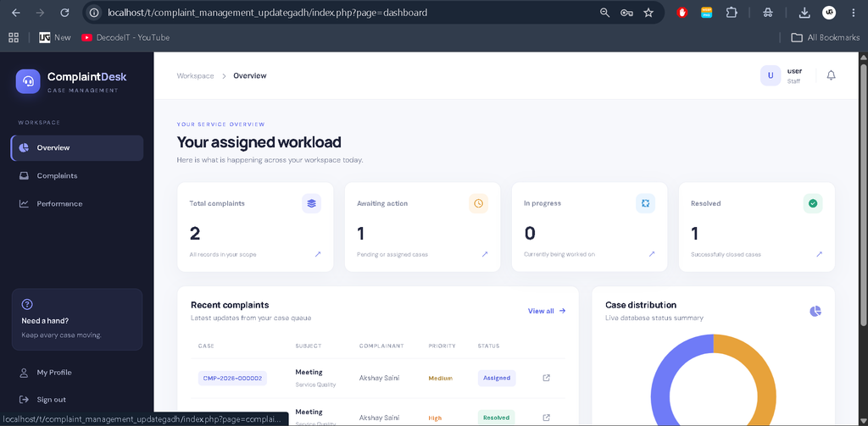Click the Assigned status badge

pos(497,379)
